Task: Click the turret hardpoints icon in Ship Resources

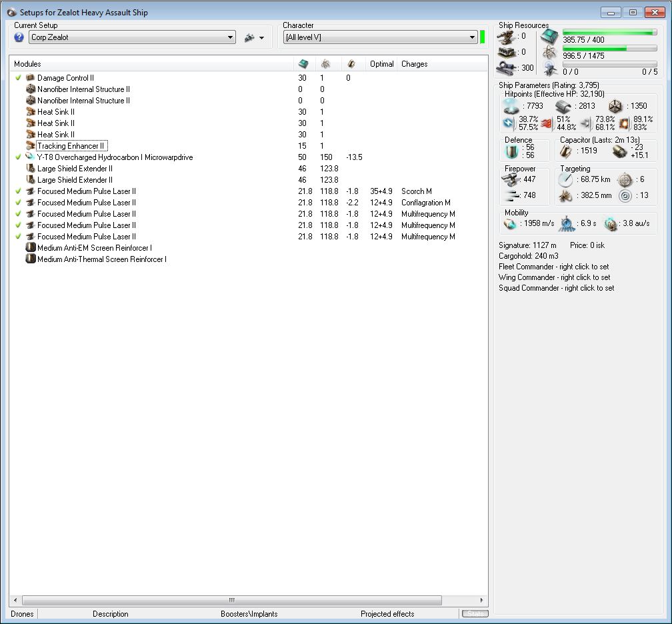Action: point(506,37)
